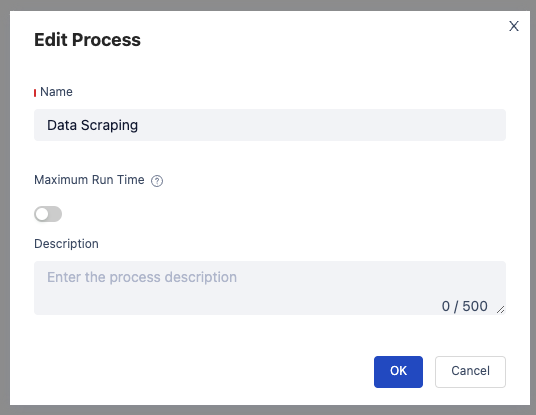Click the 'Name' field label
536x415 pixels.
point(56,92)
